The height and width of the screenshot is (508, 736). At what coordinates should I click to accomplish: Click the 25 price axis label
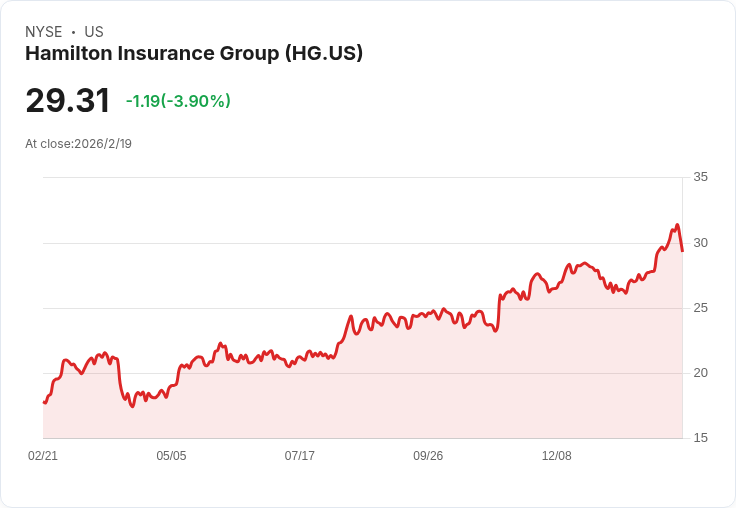[x=701, y=308]
